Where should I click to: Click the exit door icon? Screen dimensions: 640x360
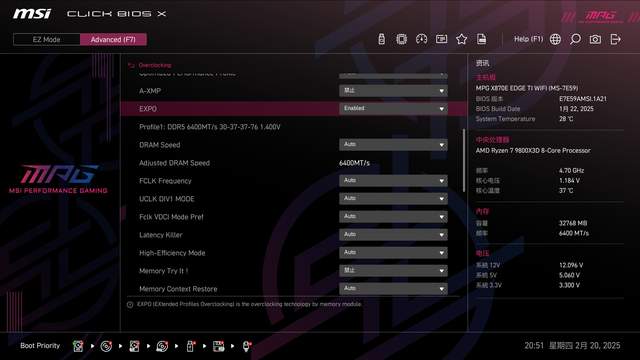coord(615,39)
